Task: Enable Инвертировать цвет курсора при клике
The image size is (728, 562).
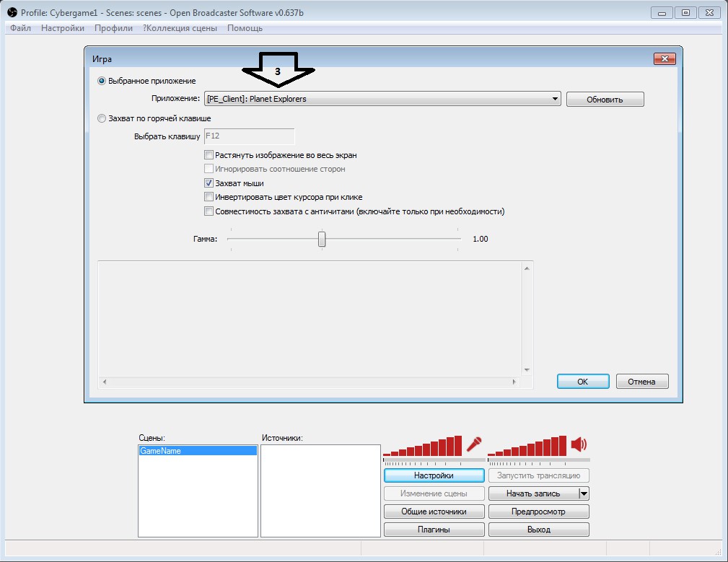Action: click(209, 197)
